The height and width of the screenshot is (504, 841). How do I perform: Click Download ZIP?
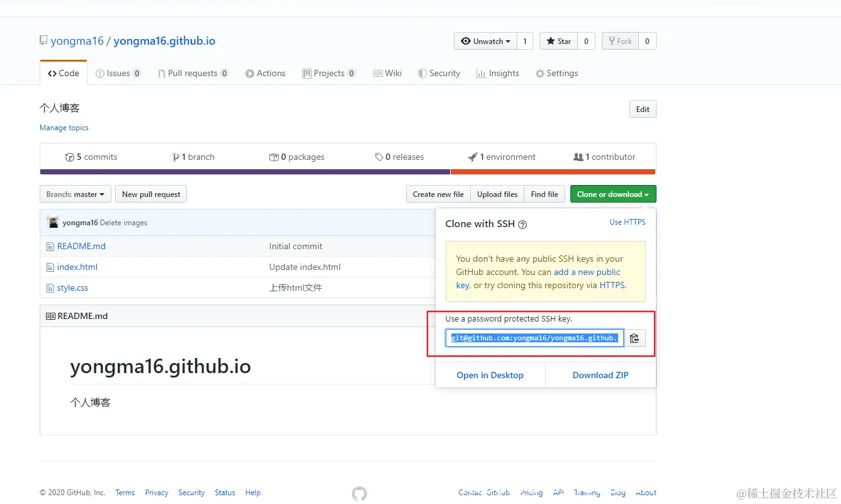coord(601,375)
